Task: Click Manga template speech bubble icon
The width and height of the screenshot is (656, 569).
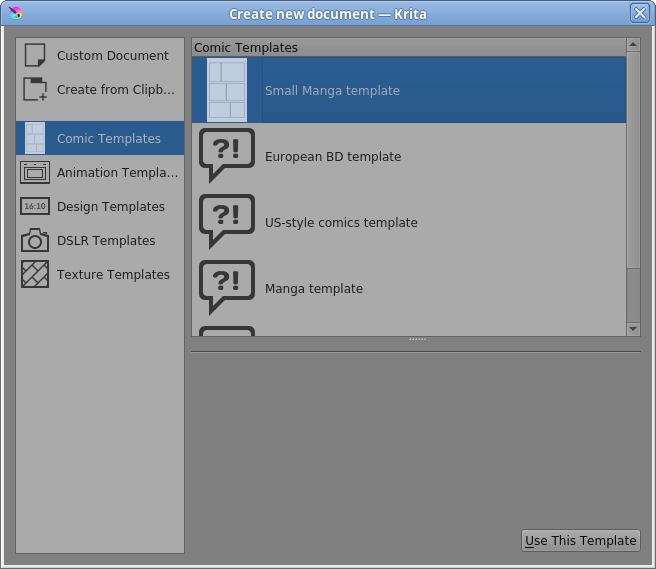Action: coord(227,287)
